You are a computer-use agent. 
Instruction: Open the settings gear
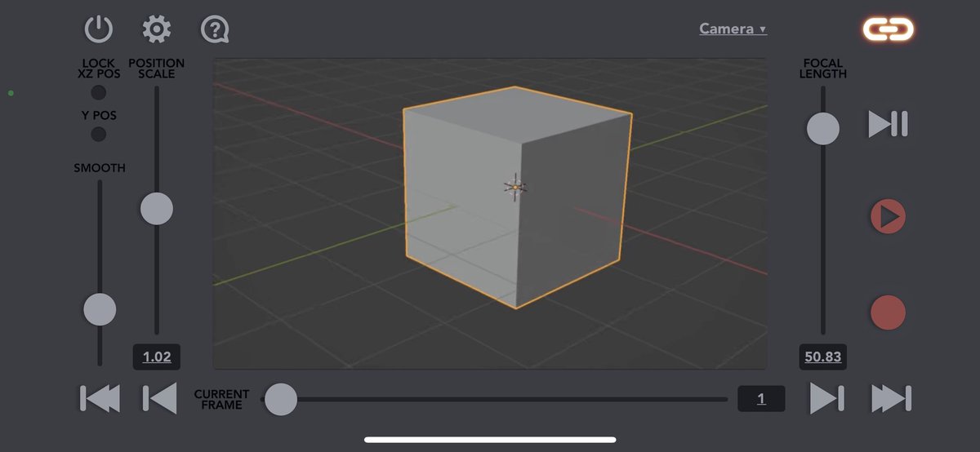click(x=157, y=29)
